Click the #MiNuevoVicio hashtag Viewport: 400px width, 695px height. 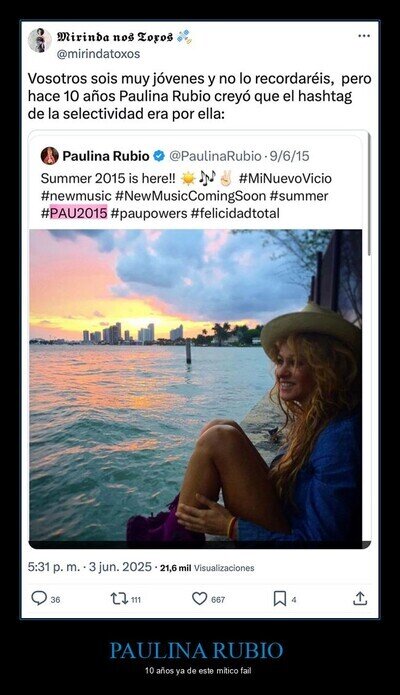(285, 178)
